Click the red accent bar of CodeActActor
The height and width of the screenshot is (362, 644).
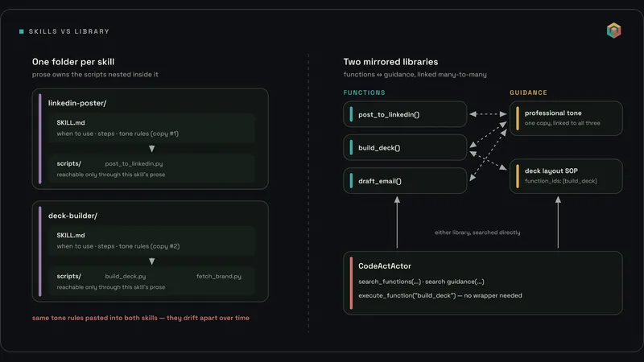tap(351, 283)
